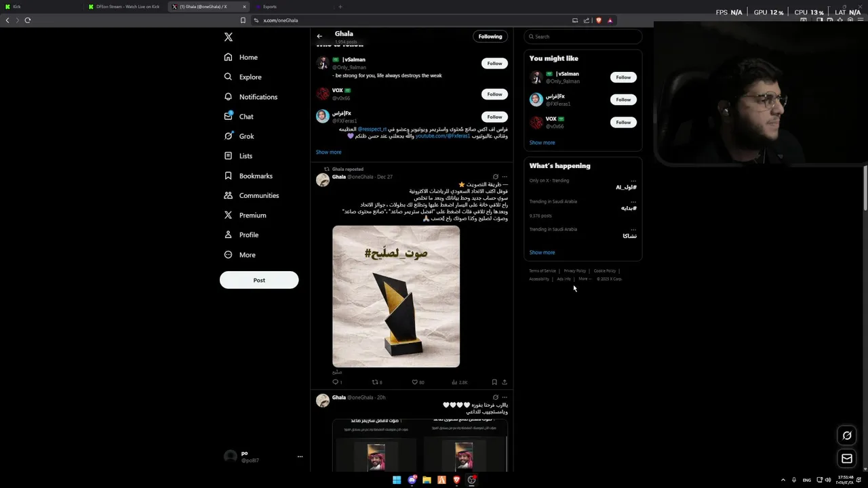
Task: Bookmark the Dec 27 post
Action: point(494,382)
